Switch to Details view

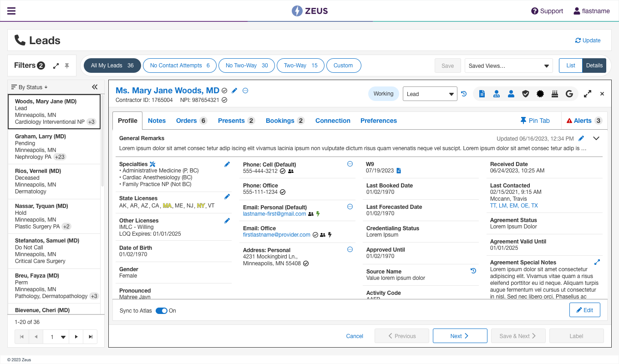pyautogui.click(x=594, y=66)
